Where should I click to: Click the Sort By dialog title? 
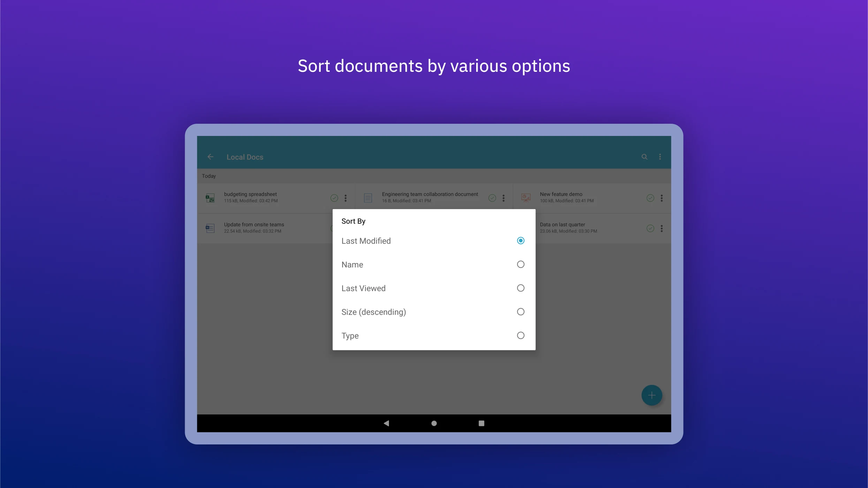tap(353, 221)
